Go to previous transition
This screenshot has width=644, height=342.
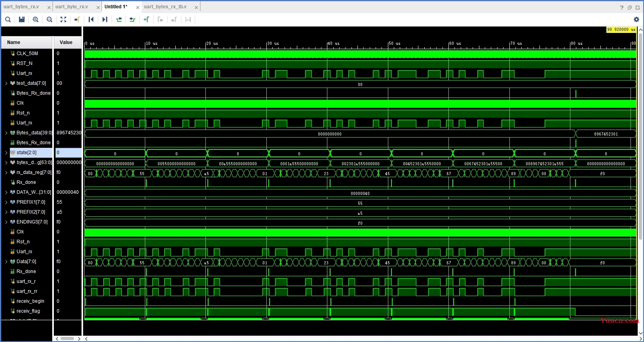point(119,19)
